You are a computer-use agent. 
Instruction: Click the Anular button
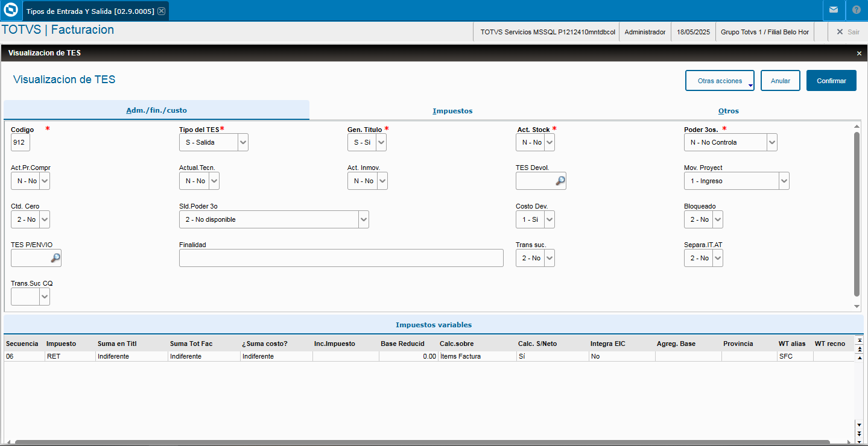click(x=781, y=81)
